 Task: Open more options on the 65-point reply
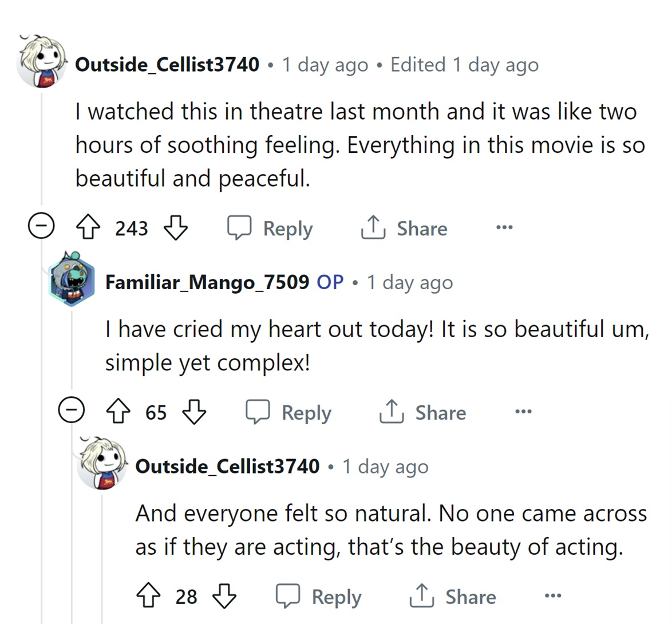click(523, 412)
